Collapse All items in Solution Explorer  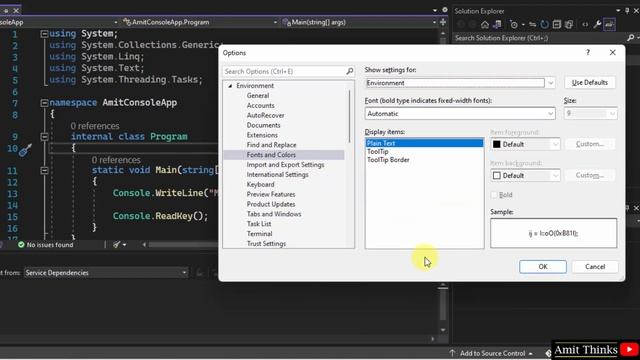557,24
